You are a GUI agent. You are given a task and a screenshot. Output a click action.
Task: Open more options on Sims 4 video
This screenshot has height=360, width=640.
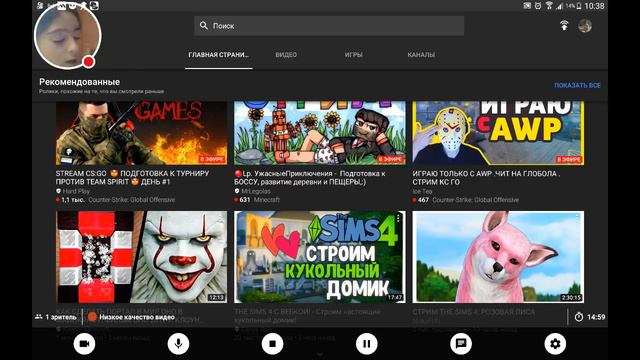coord(398,218)
